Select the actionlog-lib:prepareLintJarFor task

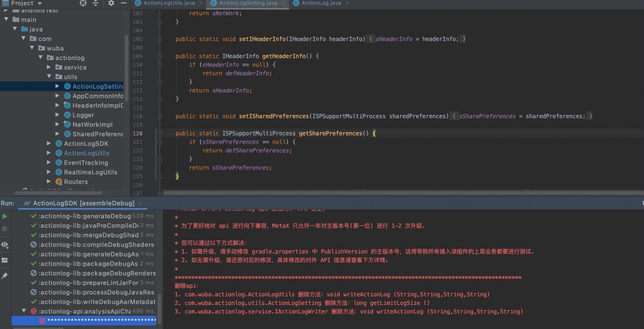89,283
